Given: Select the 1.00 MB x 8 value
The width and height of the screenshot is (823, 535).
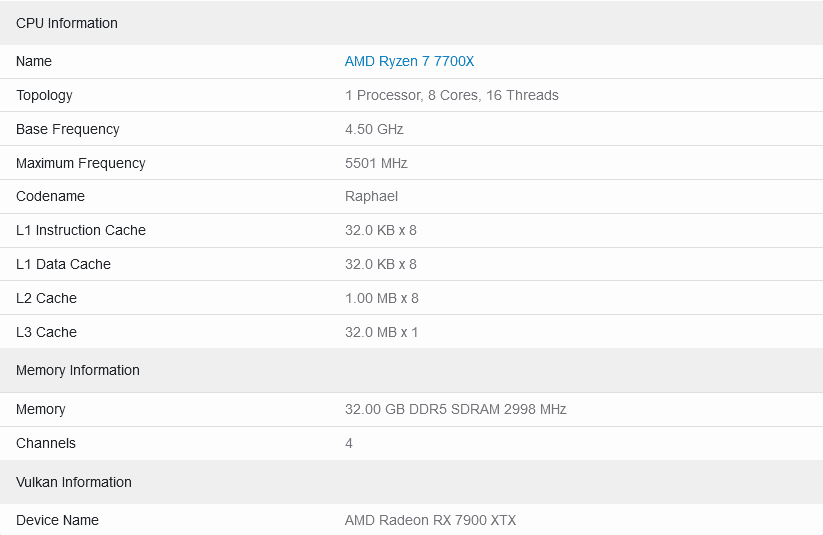Looking at the screenshot, I should coord(382,298).
